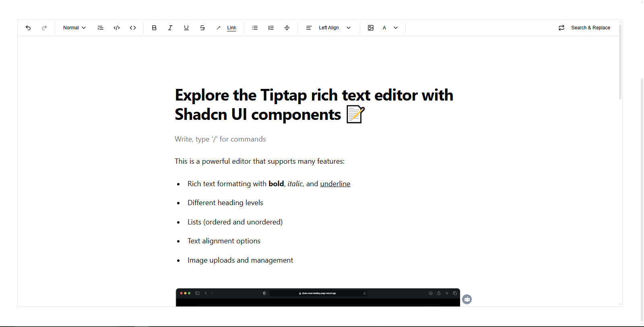Image resolution: width=644 pixels, height=327 pixels.
Task: Toggle the blockquote format
Action: 101,28
